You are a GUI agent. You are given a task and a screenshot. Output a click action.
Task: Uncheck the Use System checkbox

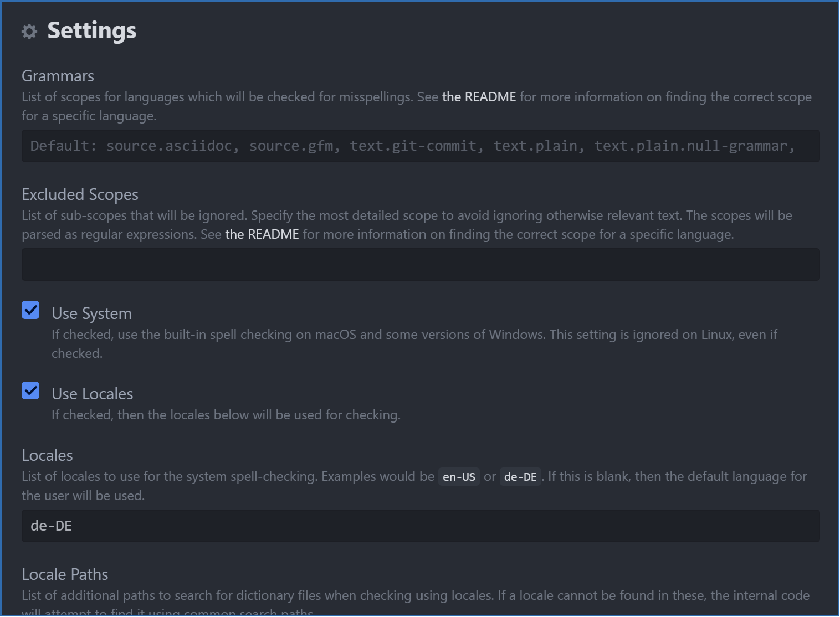click(31, 310)
